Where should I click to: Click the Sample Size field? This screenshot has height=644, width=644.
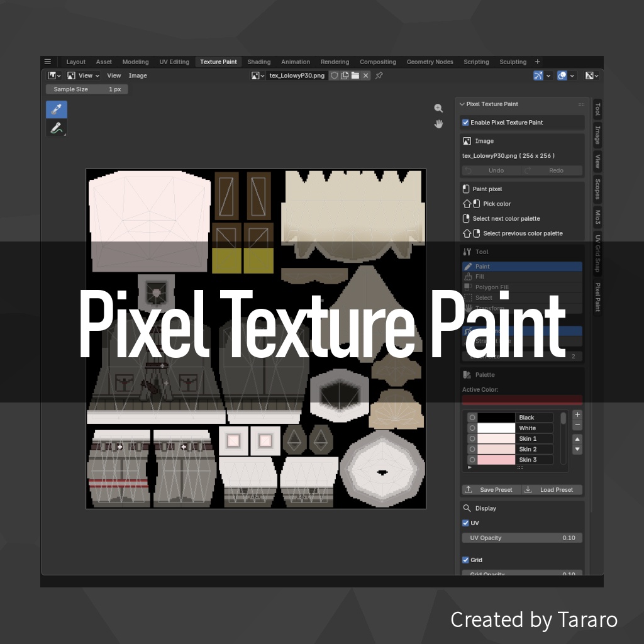(x=87, y=89)
